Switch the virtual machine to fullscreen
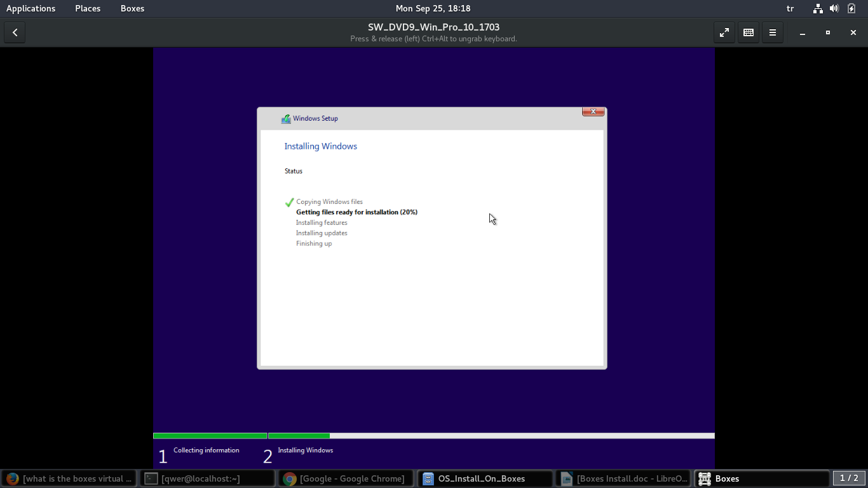This screenshot has height=488, width=868. [724, 32]
